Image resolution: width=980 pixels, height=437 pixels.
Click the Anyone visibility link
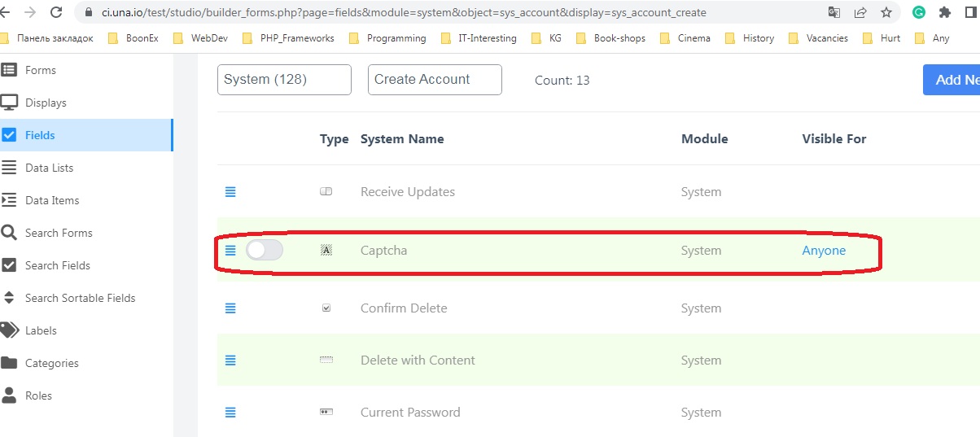coord(824,251)
